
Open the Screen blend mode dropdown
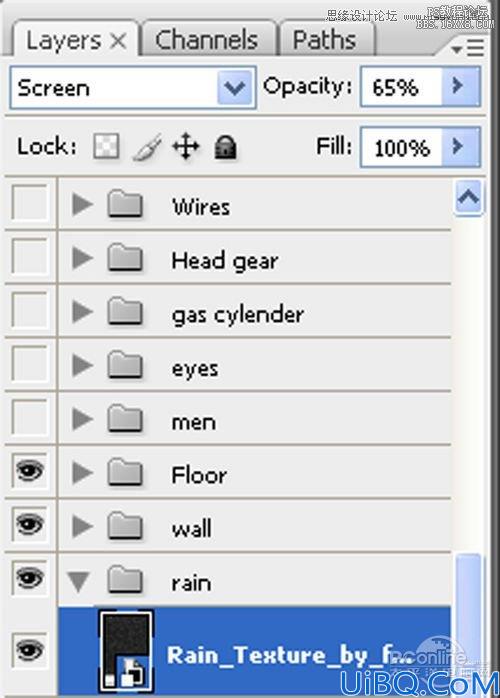[133, 88]
